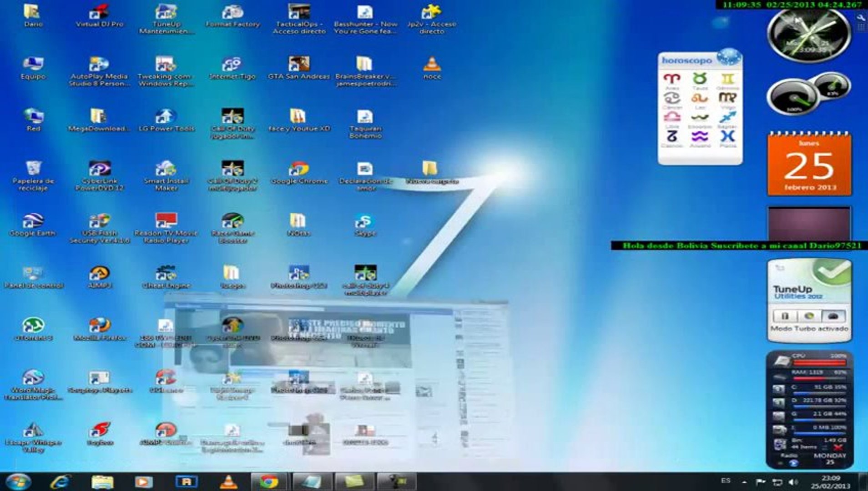Open the MegaDownload folder icon
Screen dimensions: 868x491
[x=99, y=120]
